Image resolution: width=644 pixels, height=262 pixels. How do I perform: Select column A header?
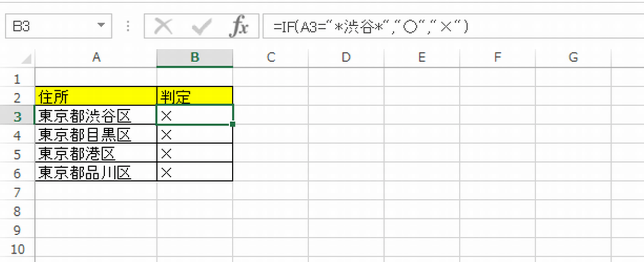96,57
